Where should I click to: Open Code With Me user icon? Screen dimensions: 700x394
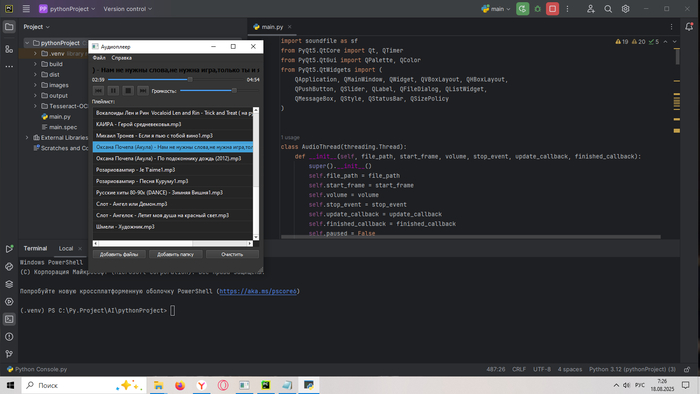pyautogui.click(x=591, y=9)
